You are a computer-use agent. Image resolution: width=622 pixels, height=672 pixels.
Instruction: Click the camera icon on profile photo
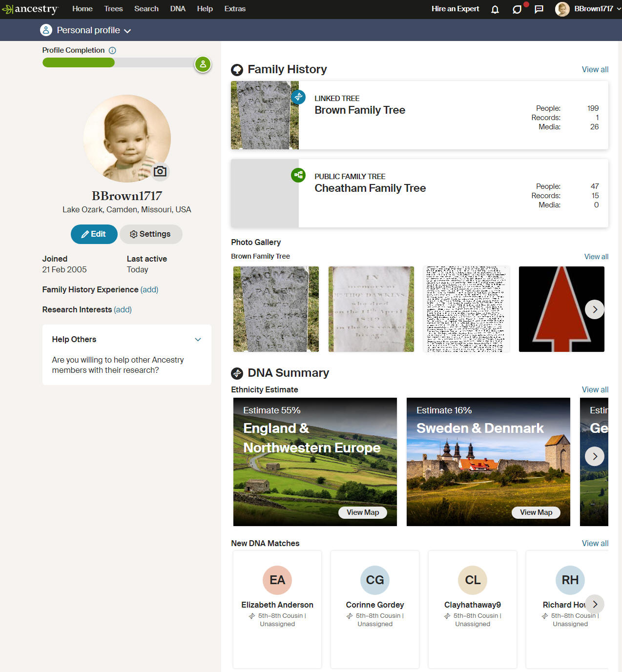pos(160,171)
